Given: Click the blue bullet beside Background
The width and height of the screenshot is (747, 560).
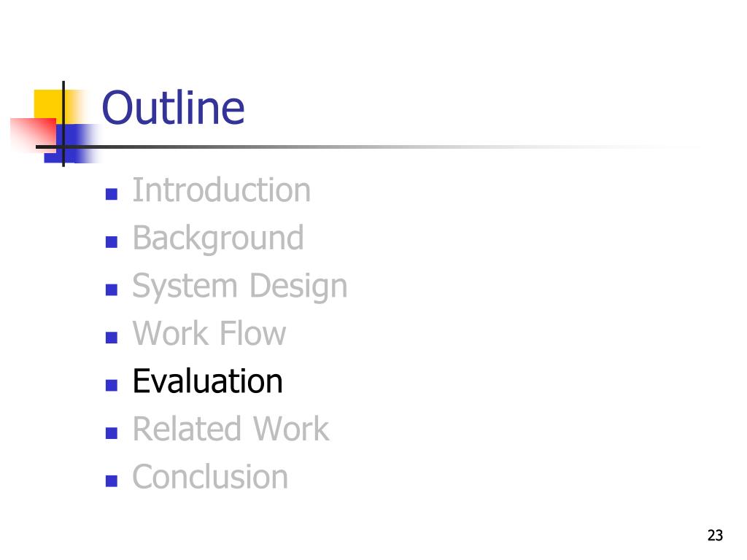Looking at the screenshot, I should coord(112,242).
